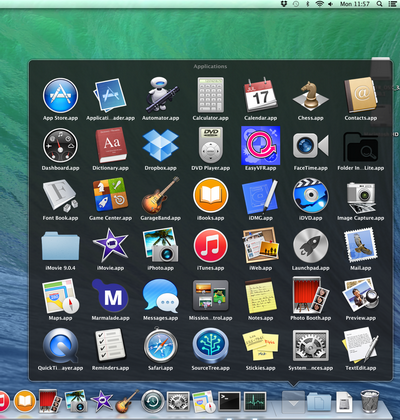Open Dropbox.app in the stack grid
This screenshot has width=400, height=420.
pyautogui.click(x=161, y=146)
